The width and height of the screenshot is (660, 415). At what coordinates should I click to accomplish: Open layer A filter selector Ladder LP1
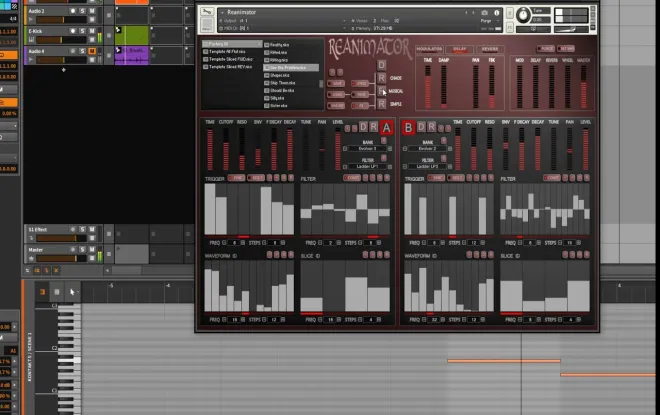click(367, 167)
